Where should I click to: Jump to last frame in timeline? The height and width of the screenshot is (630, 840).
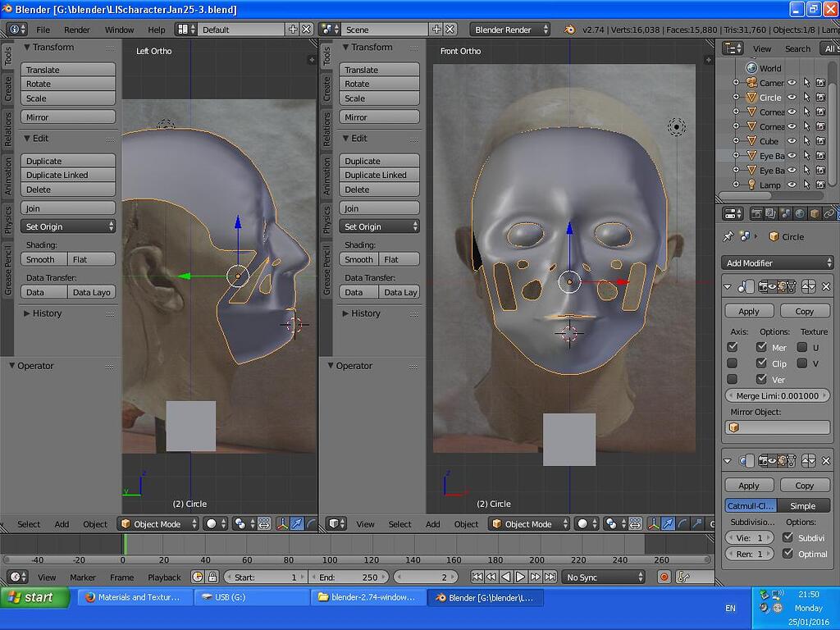click(550, 577)
